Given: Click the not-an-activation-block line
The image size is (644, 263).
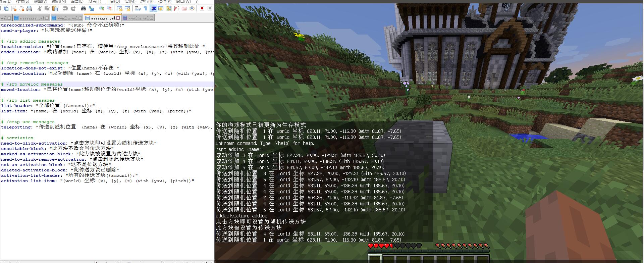Looking at the screenshot, I should coord(56,165).
